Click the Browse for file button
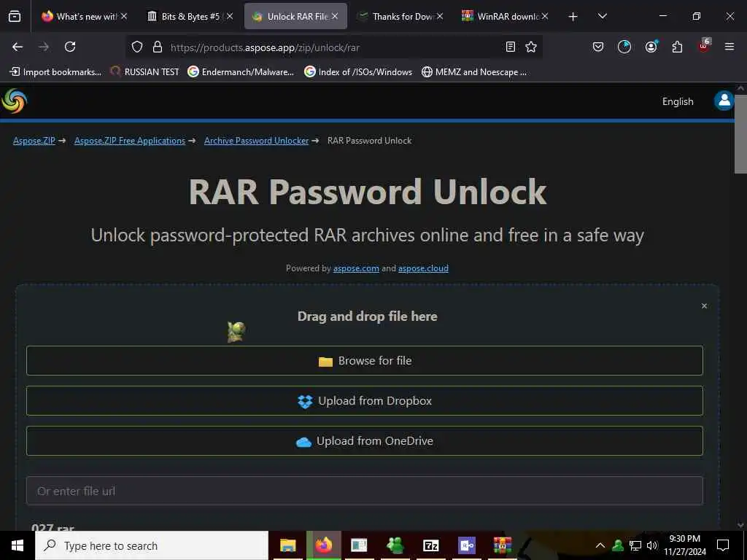The width and height of the screenshot is (747, 560). coord(365,360)
